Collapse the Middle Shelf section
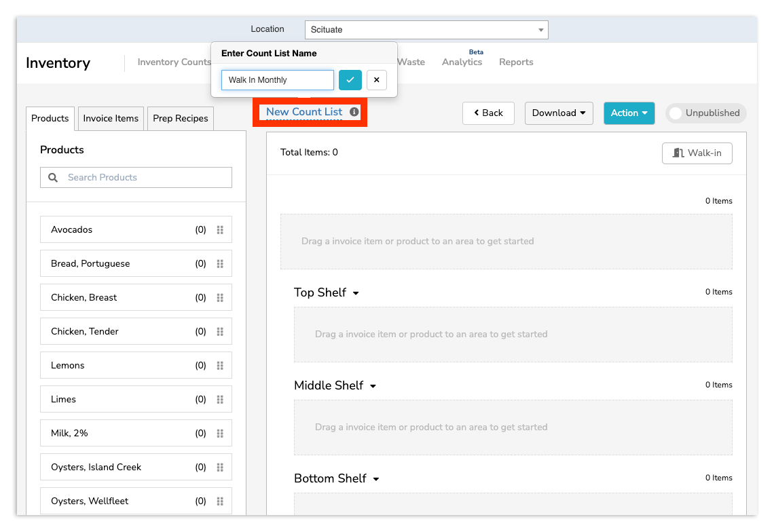The height and width of the screenshot is (532, 774). pyautogui.click(x=373, y=385)
